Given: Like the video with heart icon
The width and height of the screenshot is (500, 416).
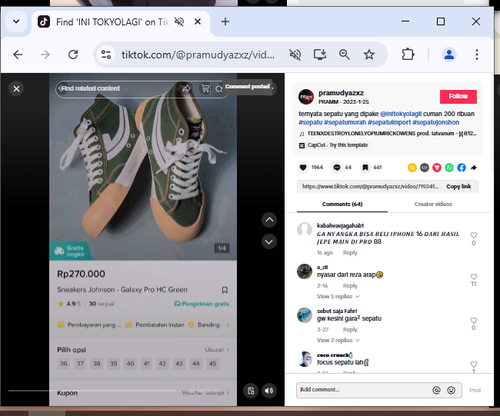Looking at the screenshot, I should point(303,167).
